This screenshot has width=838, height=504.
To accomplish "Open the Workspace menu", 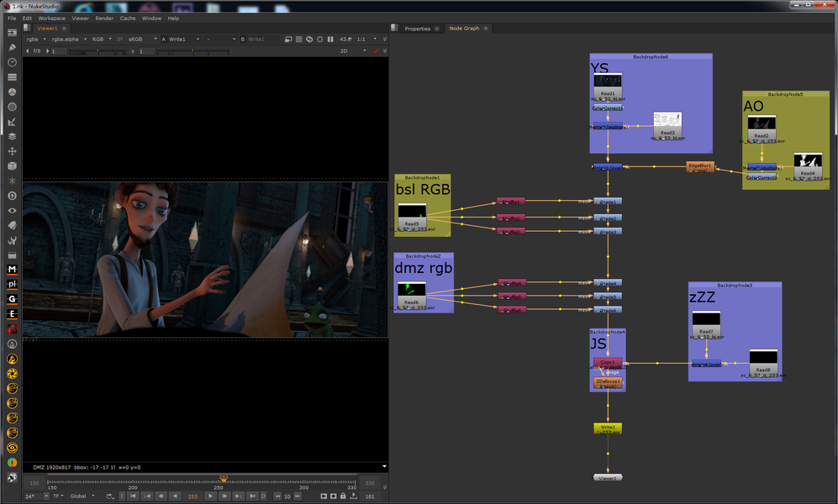I will (x=52, y=18).
